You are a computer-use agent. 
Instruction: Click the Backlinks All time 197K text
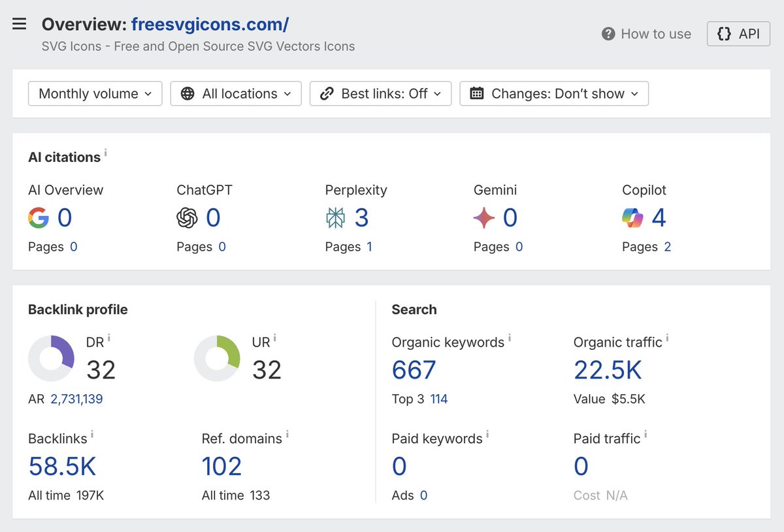[x=66, y=495]
